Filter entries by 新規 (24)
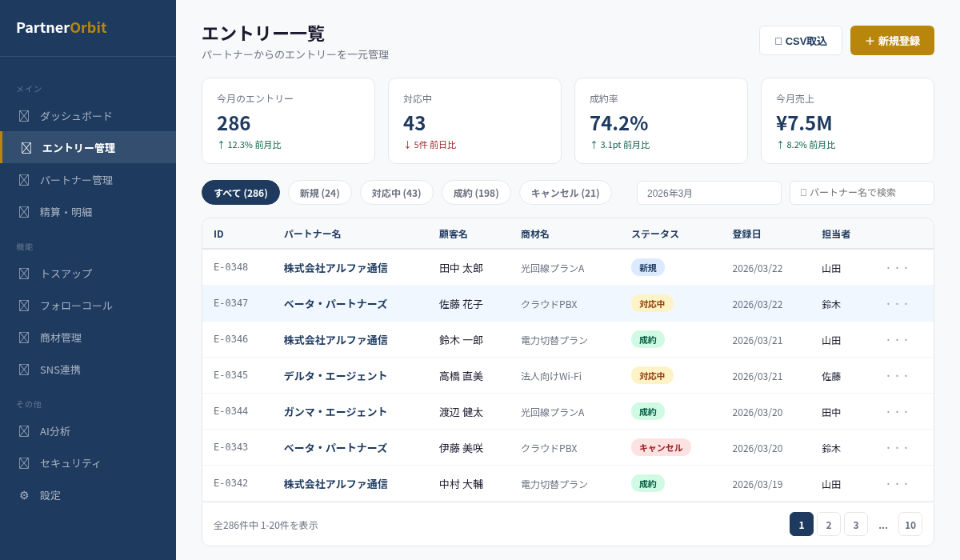The height and width of the screenshot is (560, 960). 319,193
